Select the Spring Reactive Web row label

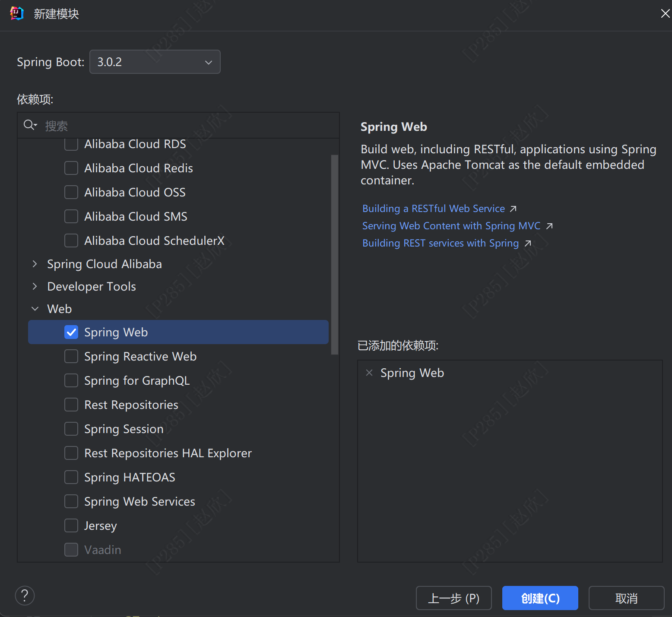tap(140, 356)
